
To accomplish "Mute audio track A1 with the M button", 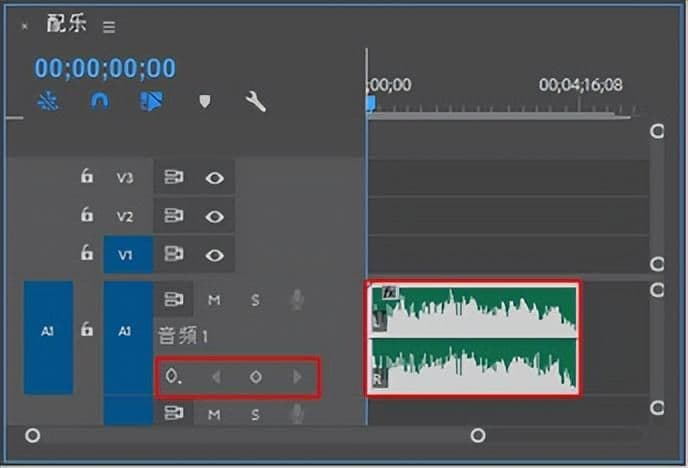I will (214, 299).
